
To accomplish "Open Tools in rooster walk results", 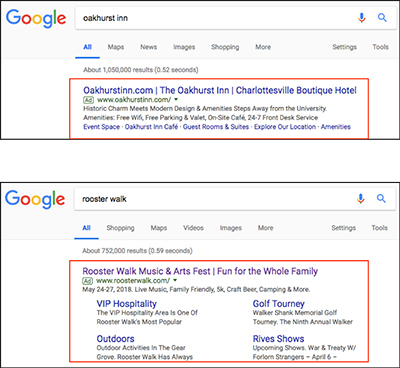I will pos(379,228).
